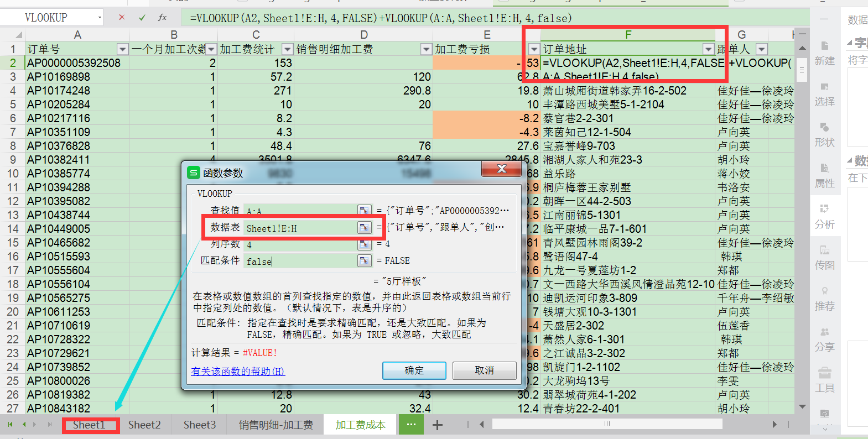Open the filter dropdown for 订单号 column

click(123, 49)
